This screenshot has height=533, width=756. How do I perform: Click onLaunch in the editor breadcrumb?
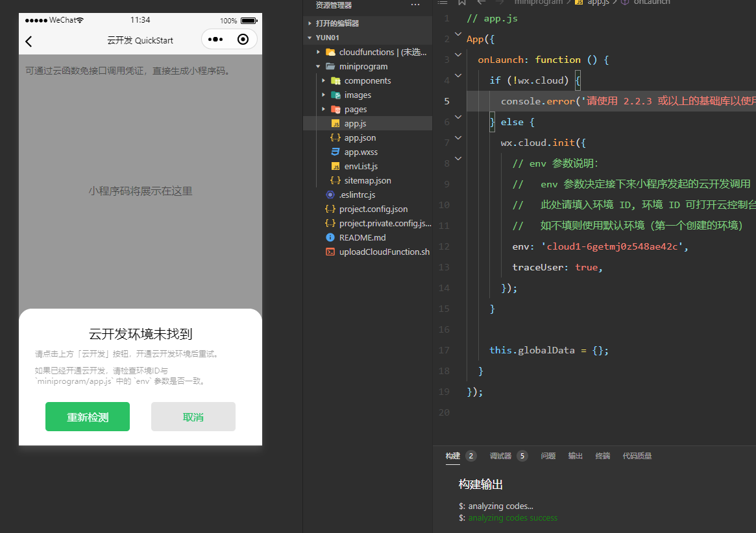tap(652, 3)
